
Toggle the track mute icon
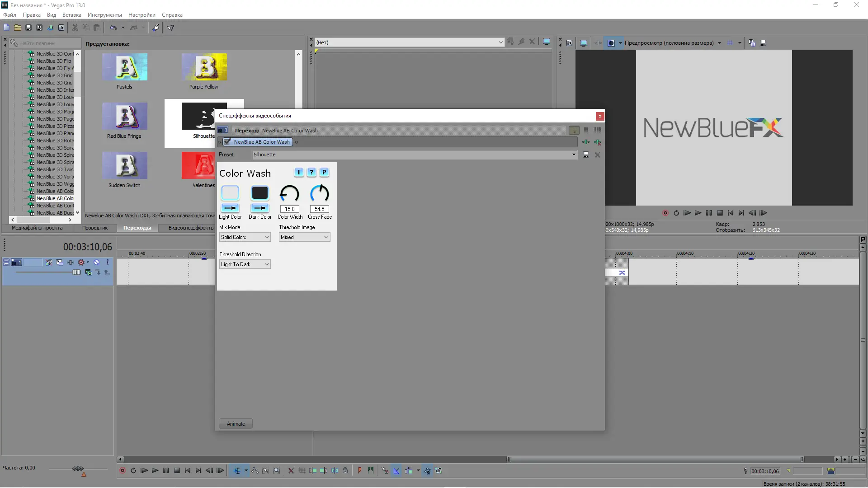tap(96, 262)
